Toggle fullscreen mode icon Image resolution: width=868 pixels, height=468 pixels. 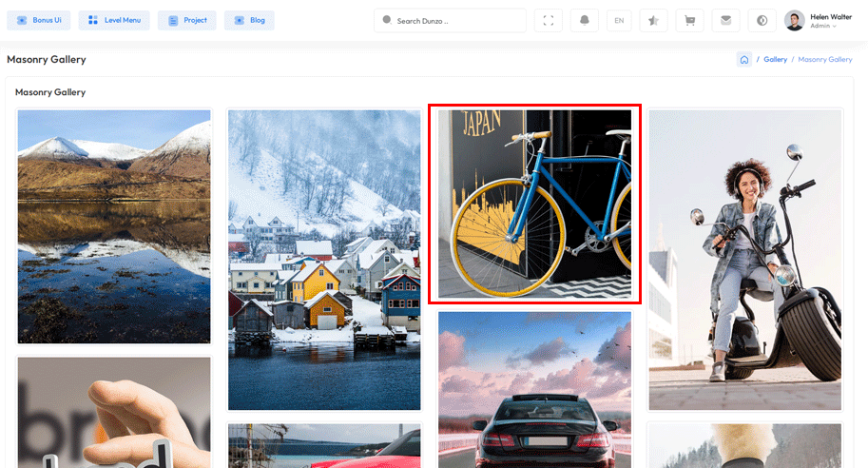click(x=548, y=20)
